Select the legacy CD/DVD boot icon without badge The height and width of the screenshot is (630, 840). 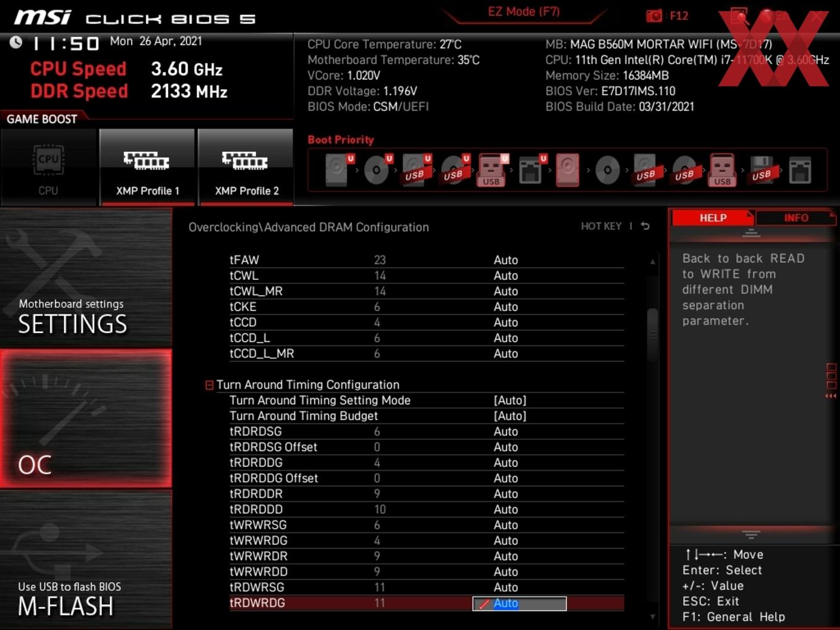[x=607, y=170]
